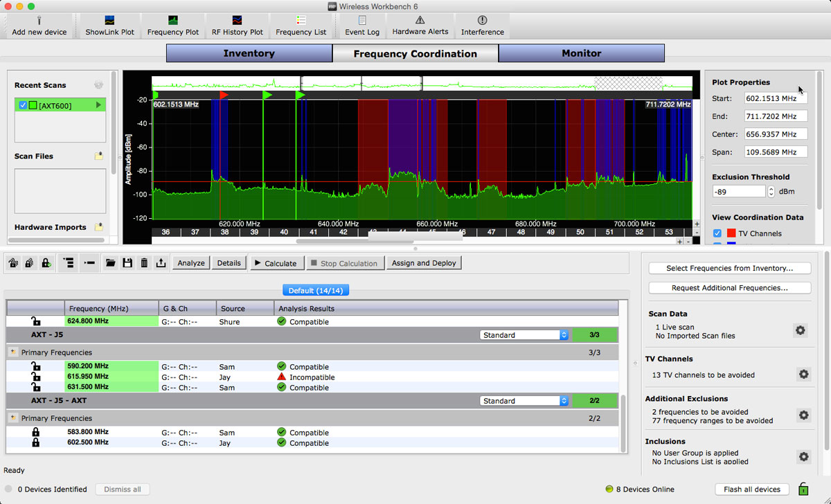Click Add new device toolbar icon
The height and width of the screenshot is (504, 831).
click(39, 26)
